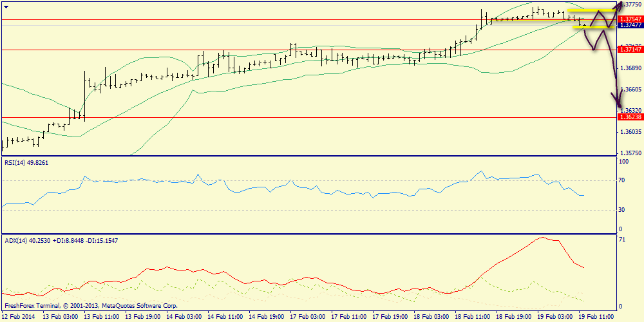Click the 14 Feb 11:00 time label
This screenshot has width=644, height=322.
(x=224, y=317)
